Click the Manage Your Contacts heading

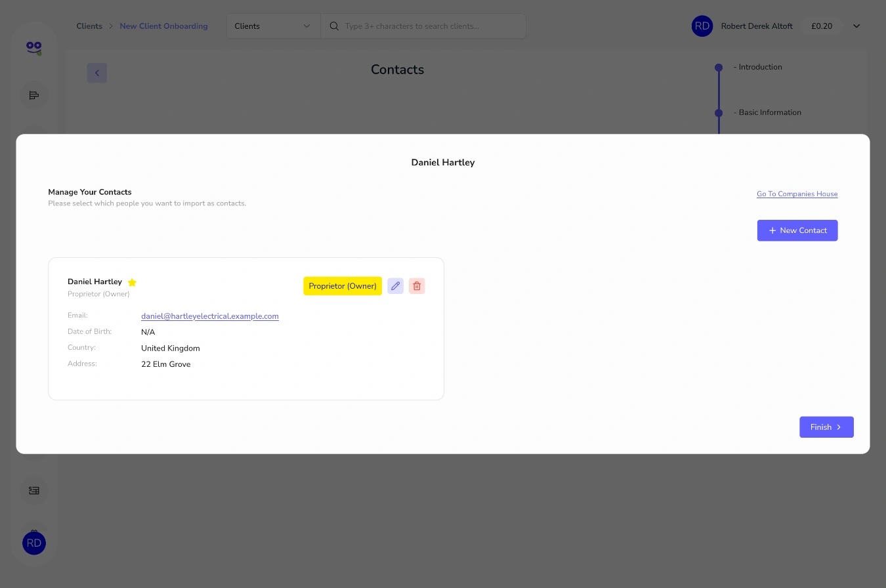(90, 192)
